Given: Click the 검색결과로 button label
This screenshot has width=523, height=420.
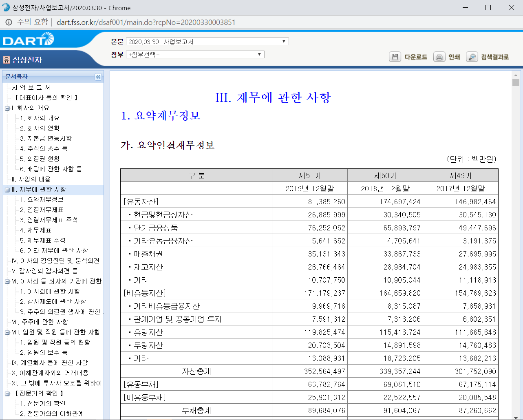Looking at the screenshot, I should click(x=495, y=57).
